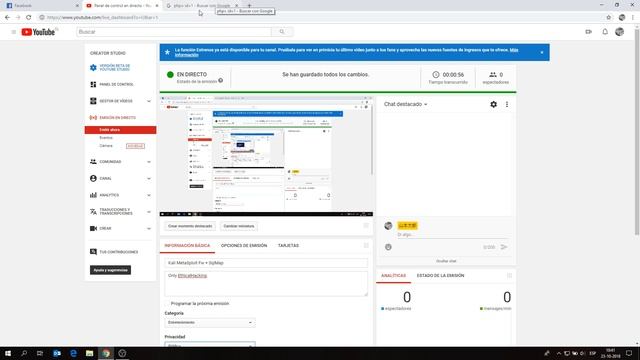Open Cámara in sidebar
640x360 pixels.
[x=106, y=146]
